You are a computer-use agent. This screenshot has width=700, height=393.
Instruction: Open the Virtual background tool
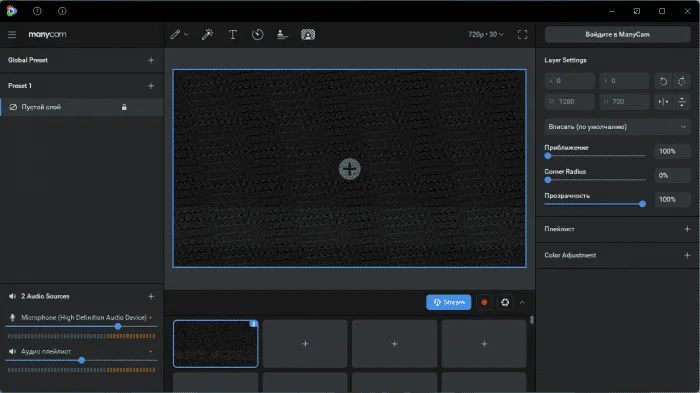pyautogui.click(x=308, y=34)
